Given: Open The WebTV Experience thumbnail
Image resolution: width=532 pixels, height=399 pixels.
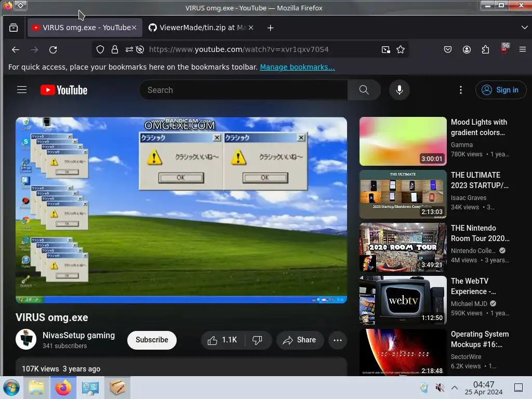Looking at the screenshot, I should [x=403, y=300].
